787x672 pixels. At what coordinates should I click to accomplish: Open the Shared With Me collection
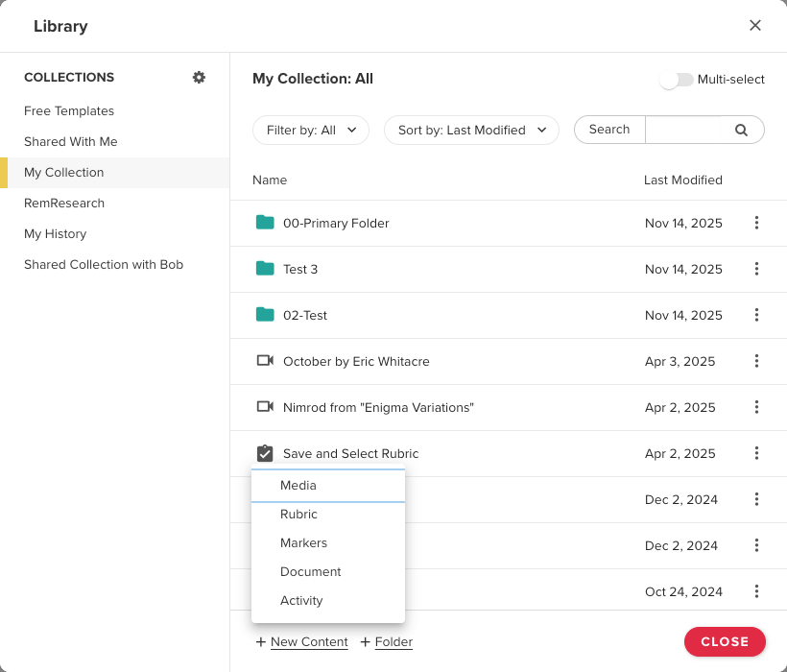pyautogui.click(x=71, y=142)
